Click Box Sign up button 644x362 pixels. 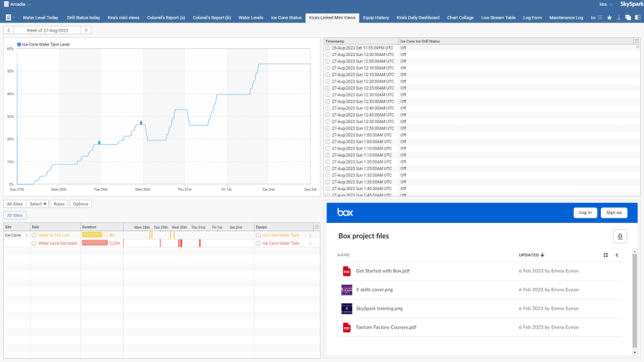tap(614, 213)
